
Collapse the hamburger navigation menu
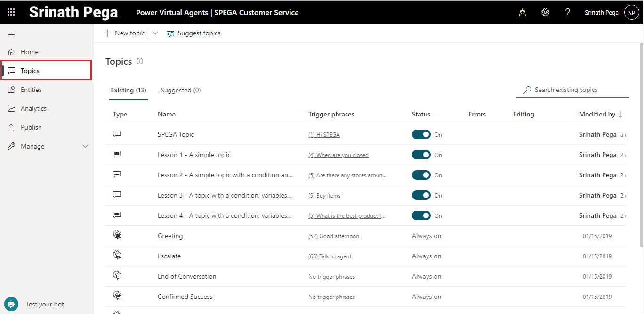(x=11, y=33)
